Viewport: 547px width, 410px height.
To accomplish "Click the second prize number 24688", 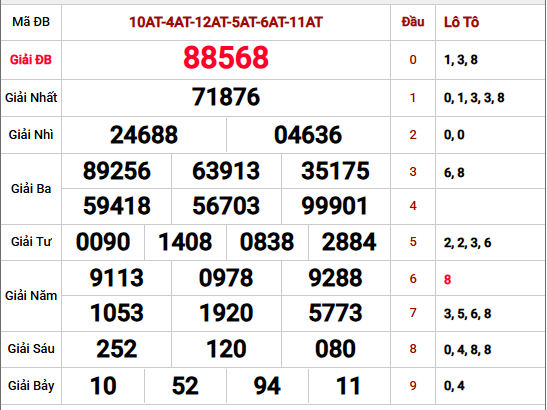I will coord(144,135).
